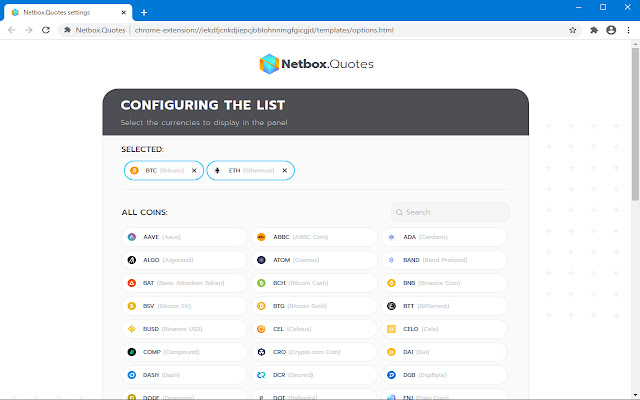Add DAI (Dai) label

416,352
